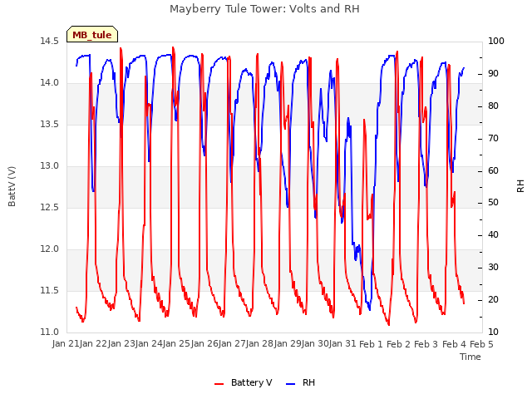Click the Feb 3 date tick label

[426, 344]
